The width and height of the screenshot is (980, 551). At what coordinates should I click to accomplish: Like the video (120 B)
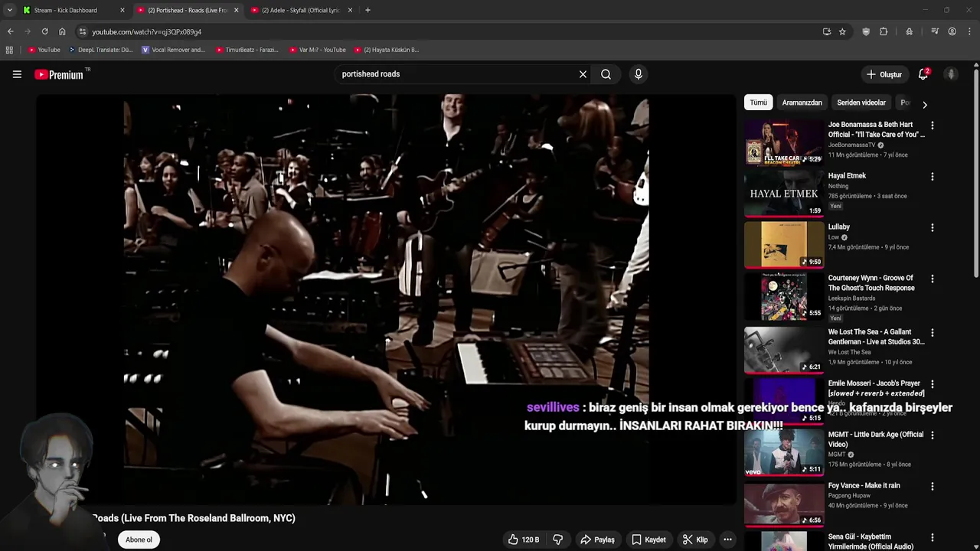(523, 540)
